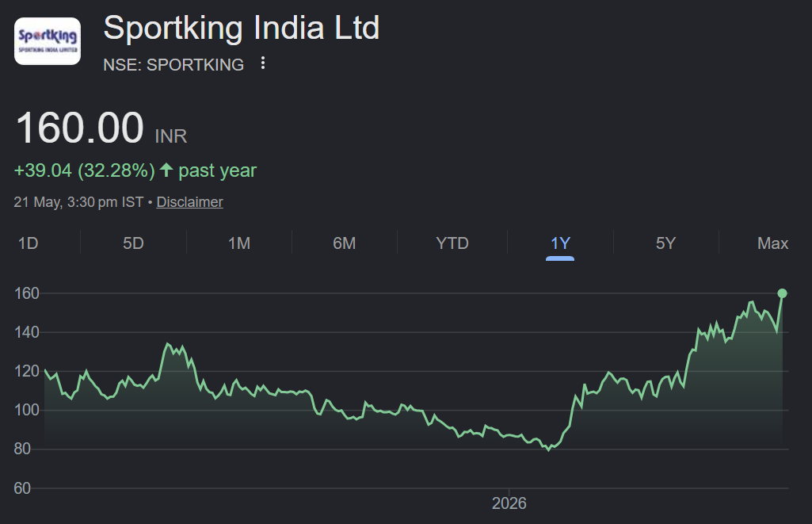Image resolution: width=812 pixels, height=524 pixels.
Task: Click the 60 y-axis label
Action: (x=22, y=488)
